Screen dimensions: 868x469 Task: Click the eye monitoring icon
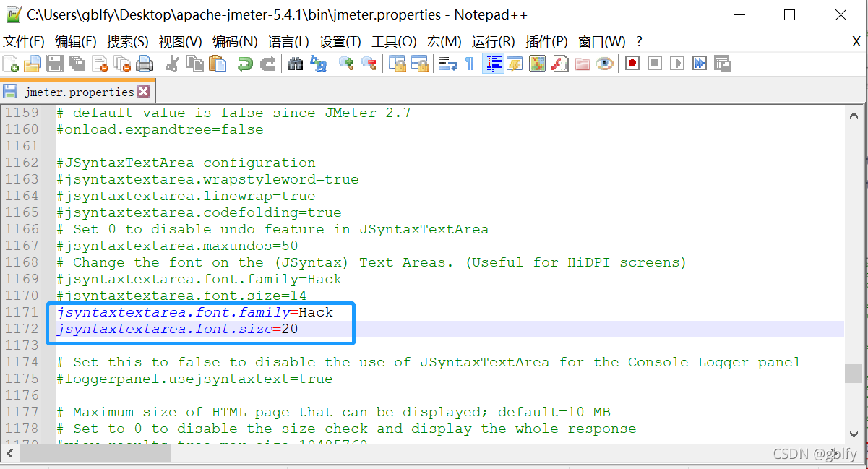[x=604, y=64]
